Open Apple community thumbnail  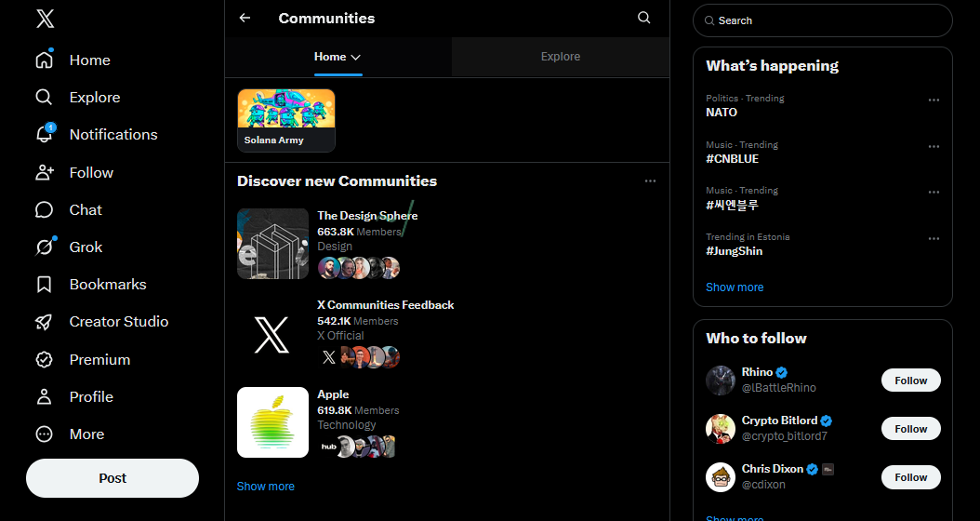point(272,422)
